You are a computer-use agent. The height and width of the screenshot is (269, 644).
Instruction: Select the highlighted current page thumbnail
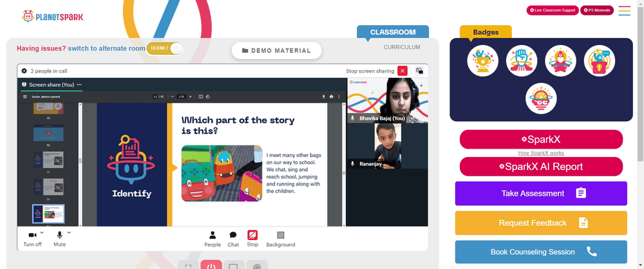[48, 214]
